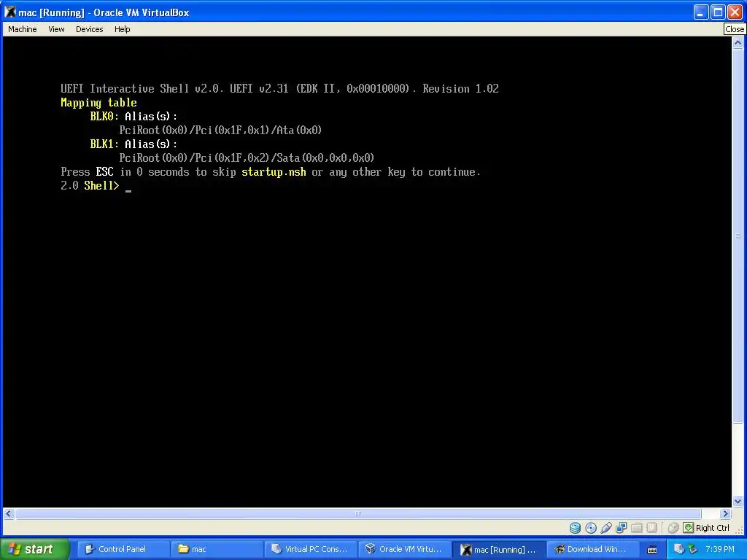Click the Mapping table heading text

pos(98,102)
